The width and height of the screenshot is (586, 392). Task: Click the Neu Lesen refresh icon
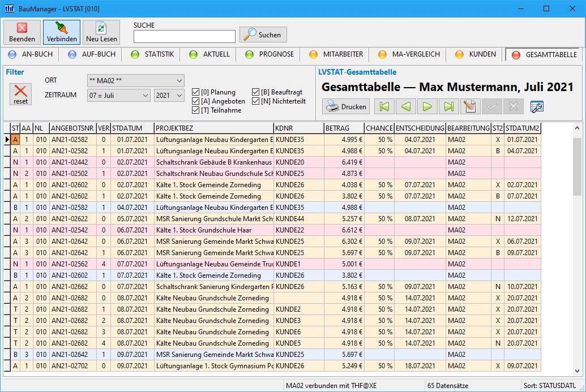(x=101, y=32)
